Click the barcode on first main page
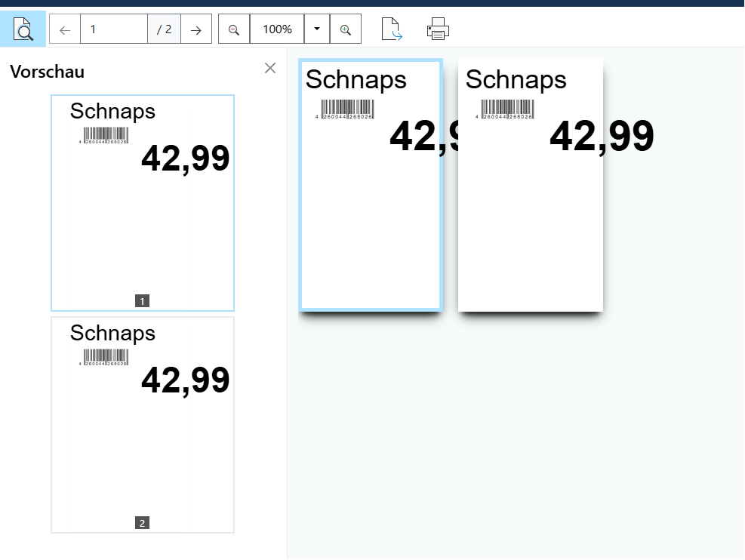Image resolution: width=745 pixels, height=560 pixels. (x=346, y=109)
